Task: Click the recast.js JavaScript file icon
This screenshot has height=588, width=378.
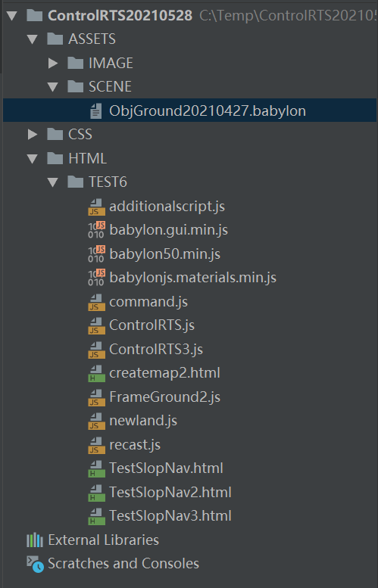Action: 96,445
